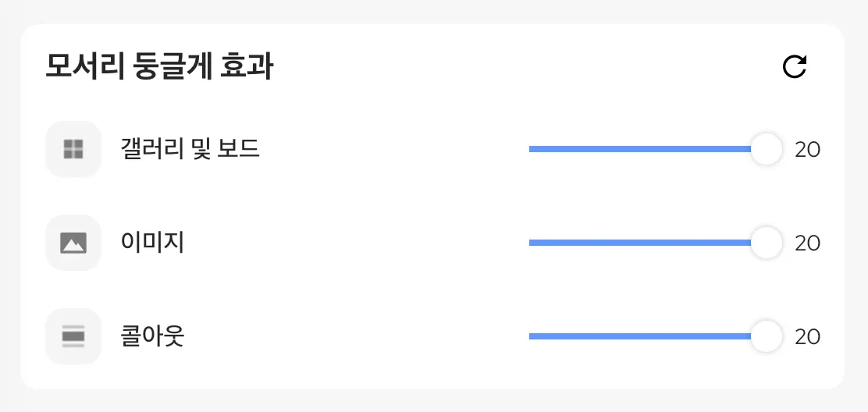The width and height of the screenshot is (868, 412).
Task: Click the 갤러리 및 보드 grid icon
Action: [x=73, y=149]
